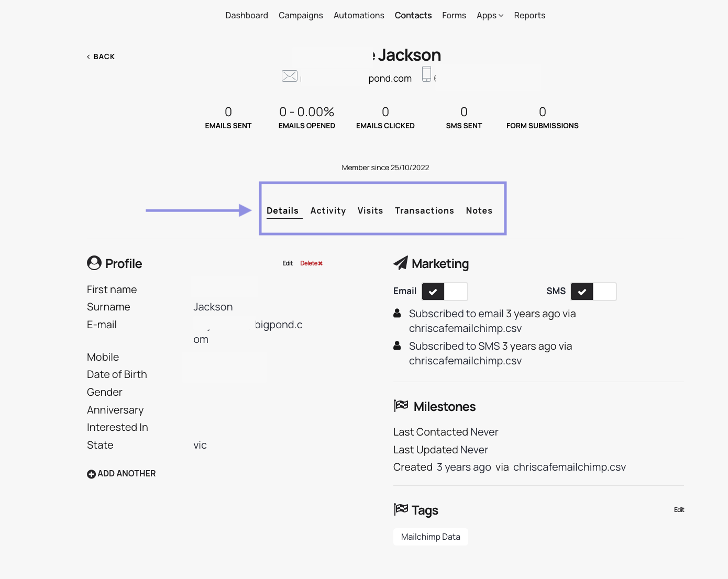Toggle the Email marketing subscription switch
The height and width of the screenshot is (579, 728).
coord(445,292)
